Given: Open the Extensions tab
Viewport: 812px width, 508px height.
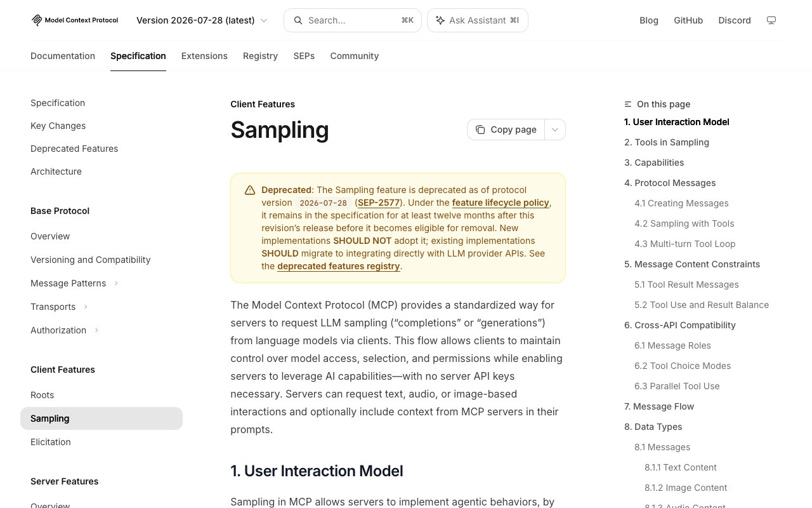Looking at the screenshot, I should pos(204,56).
